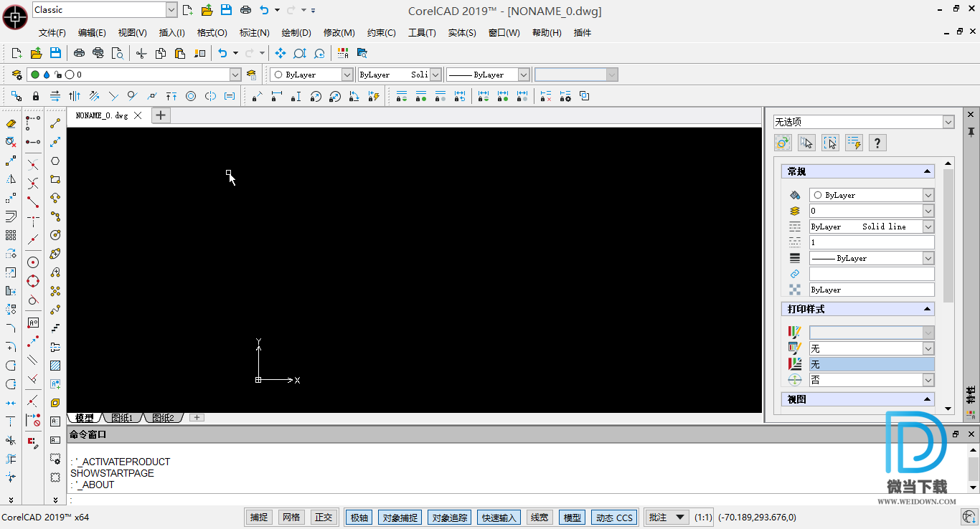Click the Design Resources icon in standard toolbar
The height and width of the screenshot is (529, 980).
pos(362,53)
